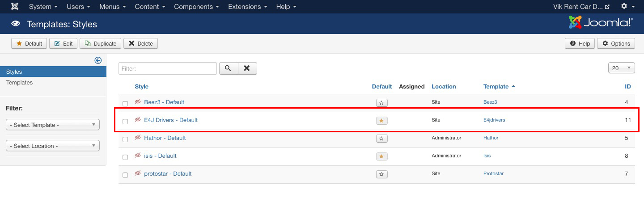Image resolution: width=644 pixels, height=215 pixels.
Task: Click the search magnifier button
Action: coord(228,68)
